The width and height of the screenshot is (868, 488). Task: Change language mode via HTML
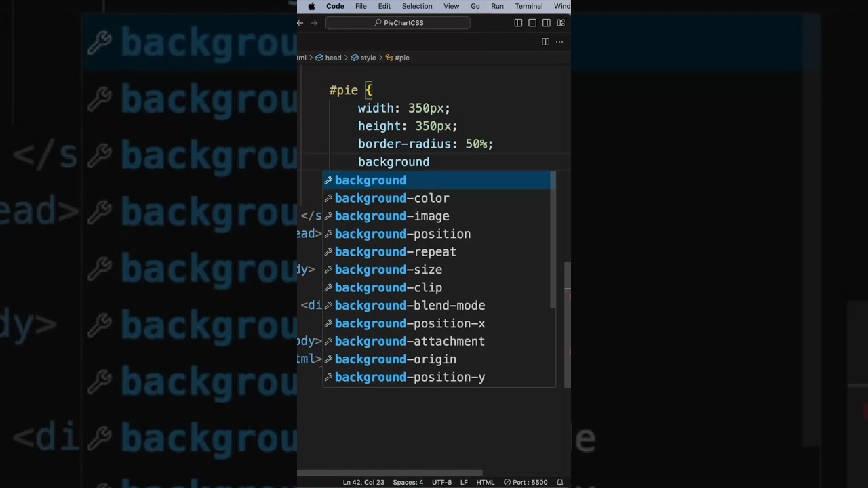click(x=486, y=483)
